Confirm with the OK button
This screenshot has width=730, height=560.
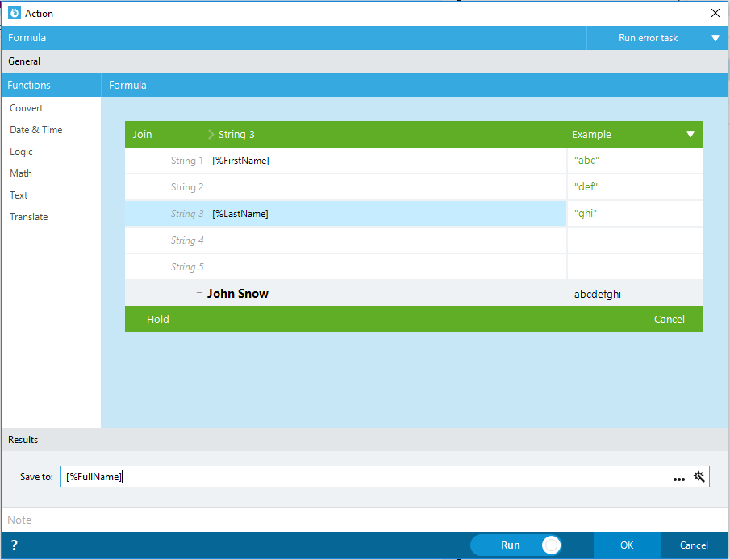(627, 545)
